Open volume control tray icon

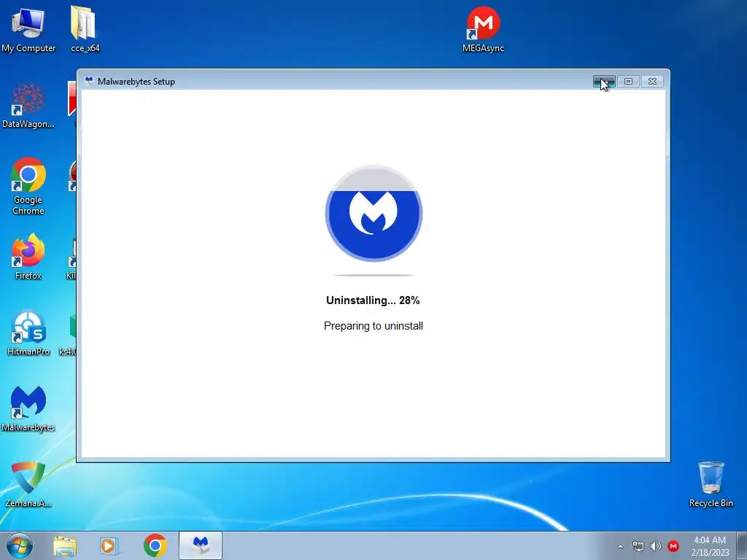coord(656,546)
